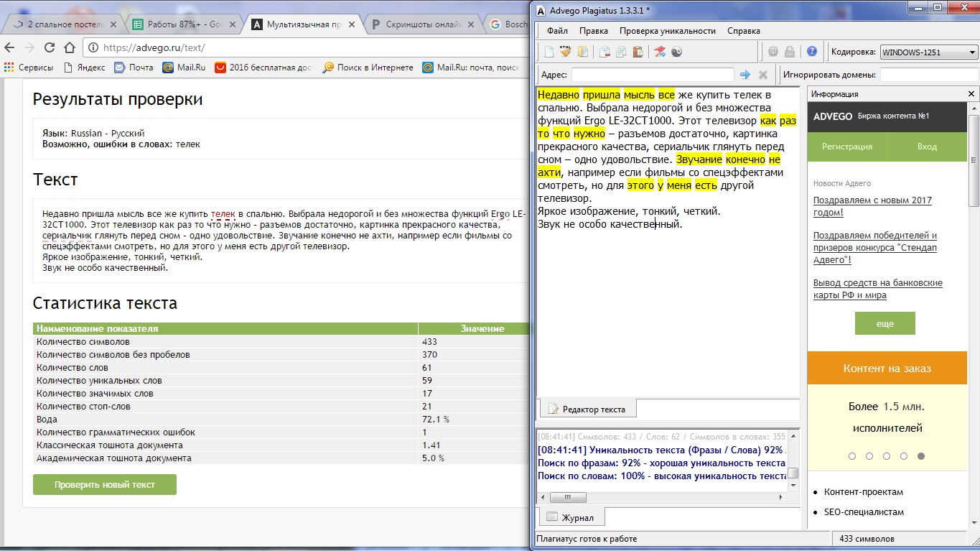Select the first carousel dot
This screenshot has height=551, width=980.
852,456
